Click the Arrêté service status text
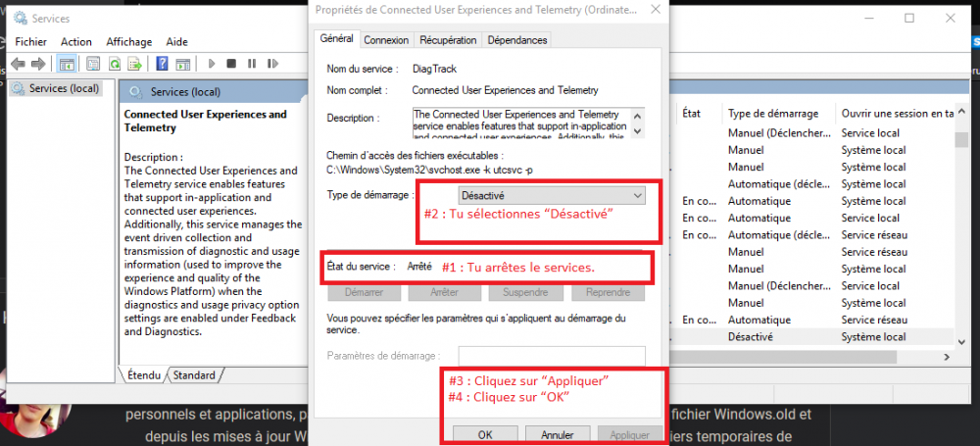This screenshot has width=980, height=446. coord(419,267)
